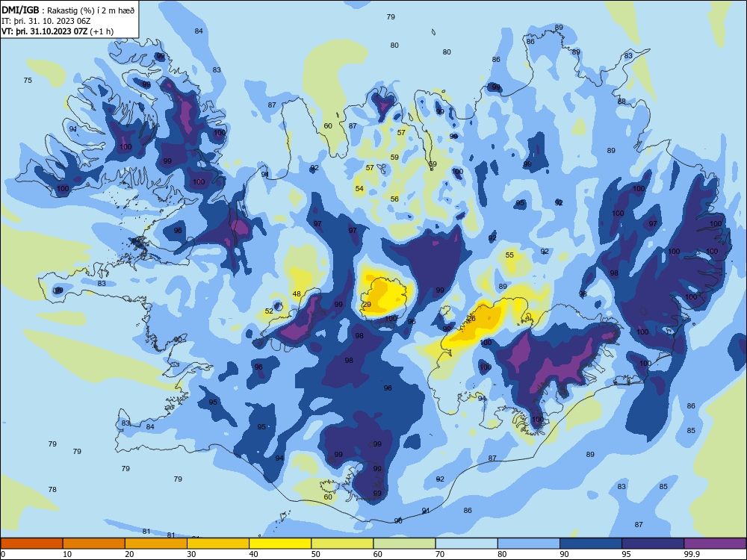This screenshot has height=560, width=747.
Task: Pick the pale green 60–70 legend swatch
Action: (404, 544)
